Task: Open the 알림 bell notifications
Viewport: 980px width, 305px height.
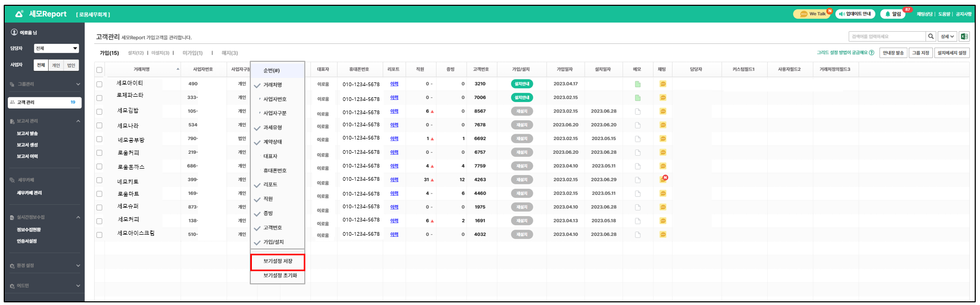Action: (x=893, y=14)
